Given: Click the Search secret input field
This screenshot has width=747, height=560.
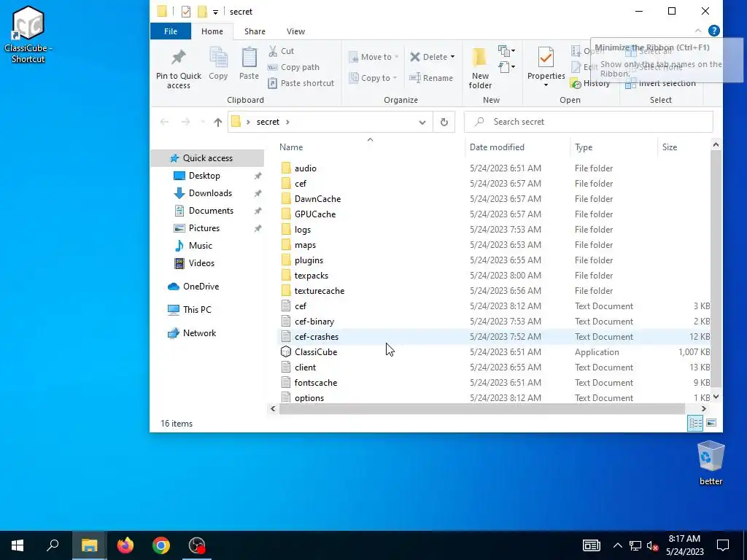Looking at the screenshot, I should pyautogui.click(x=589, y=122).
